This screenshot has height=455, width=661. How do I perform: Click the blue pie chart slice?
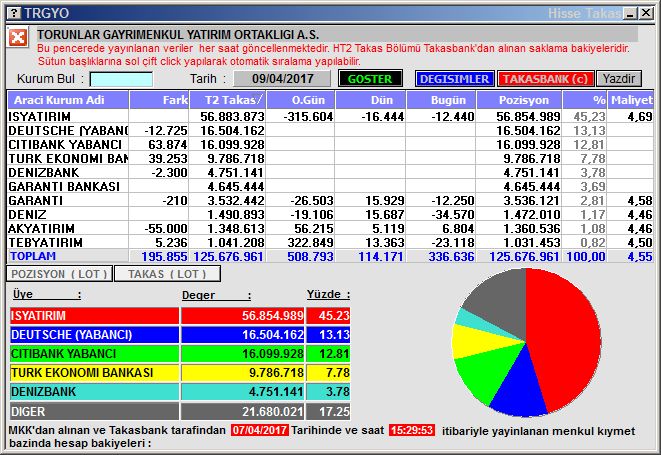click(x=521, y=388)
